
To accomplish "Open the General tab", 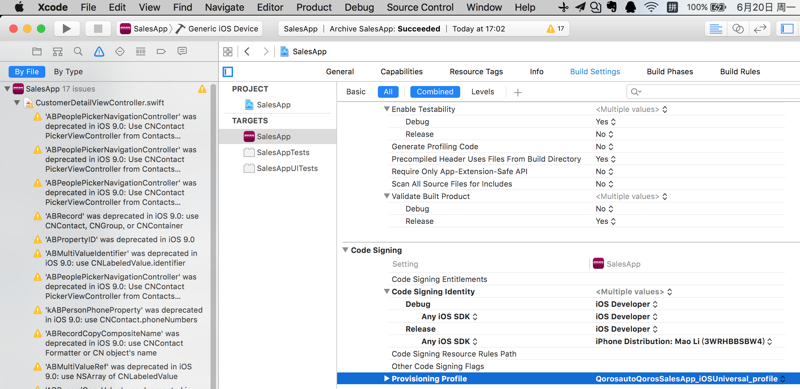I will pos(340,71).
